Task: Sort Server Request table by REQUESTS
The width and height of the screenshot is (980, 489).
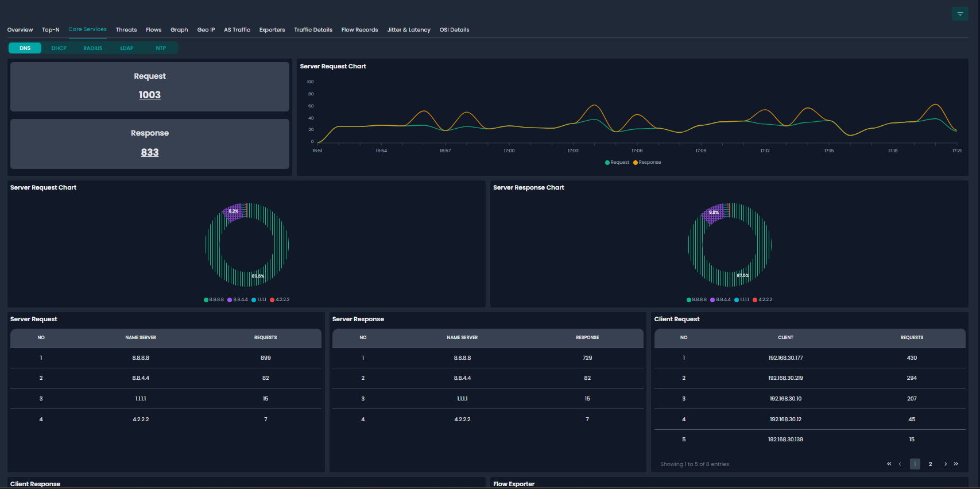Action: 266,338
